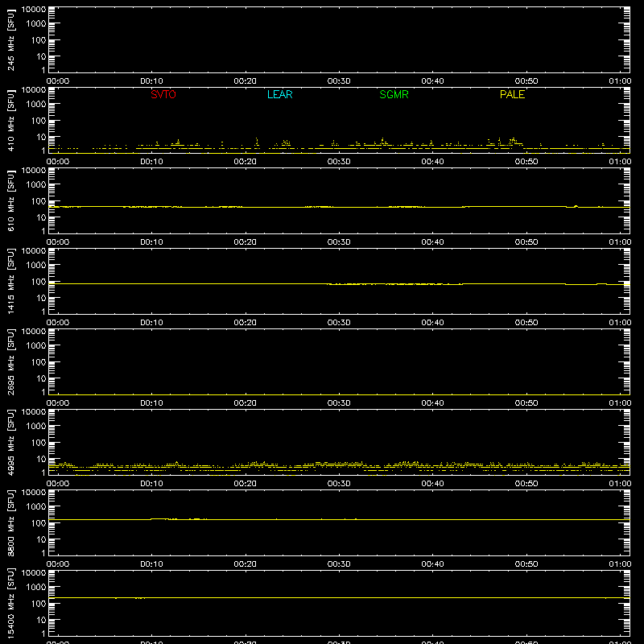Viewport: 644px width, 644px height.
Task: Click 00:30 tick below the 245 MHz panel
Action: (x=339, y=81)
